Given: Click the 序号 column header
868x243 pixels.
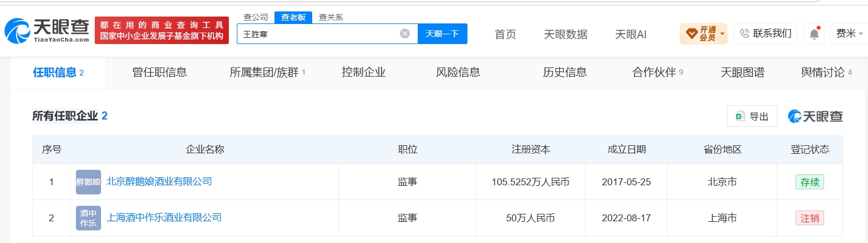Looking at the screenshot, I should click(51, 150).
